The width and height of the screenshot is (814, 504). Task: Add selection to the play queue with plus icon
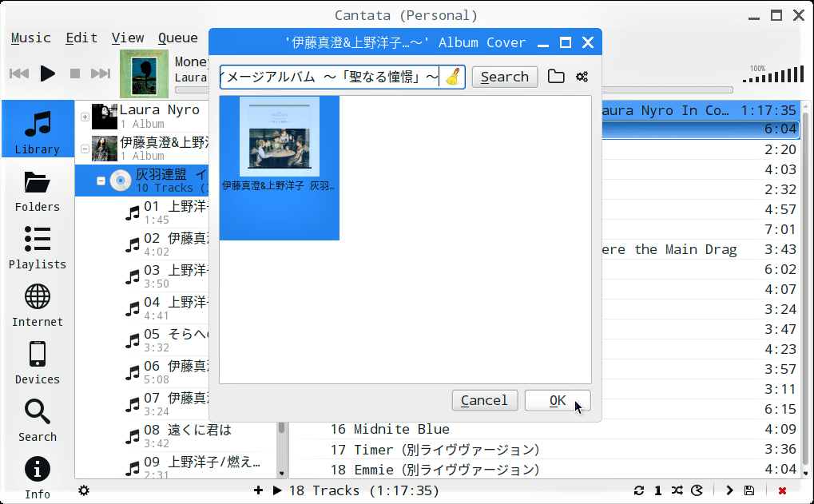click(258, 490)
